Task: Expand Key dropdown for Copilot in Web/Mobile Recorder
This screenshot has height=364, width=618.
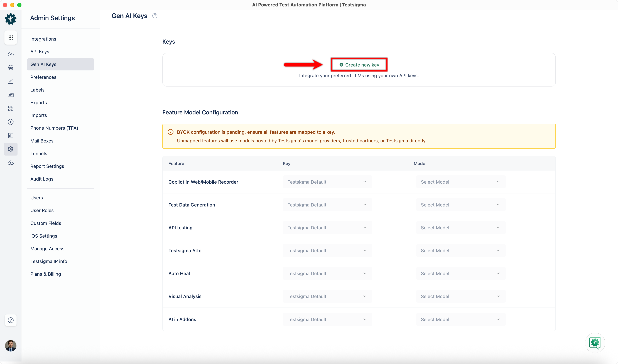Action: coord(327,182)
